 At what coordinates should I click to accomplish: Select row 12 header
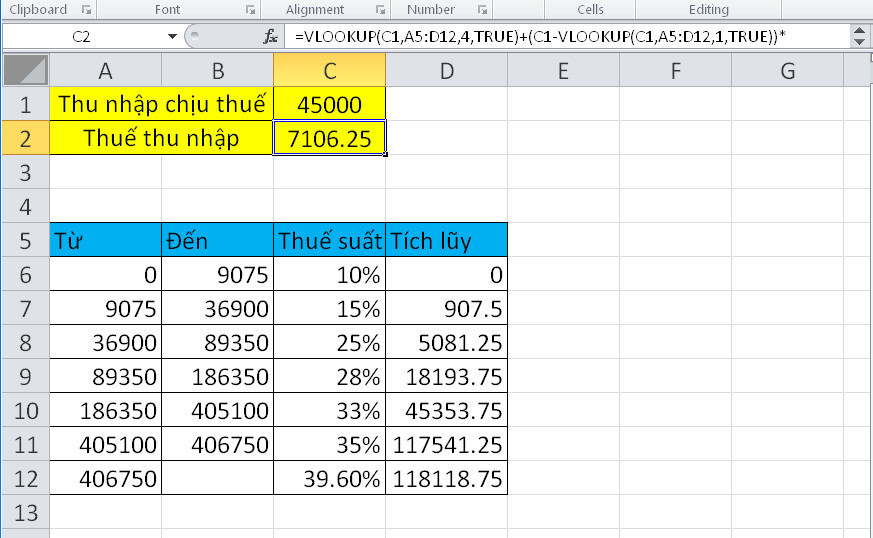[26, 478]
